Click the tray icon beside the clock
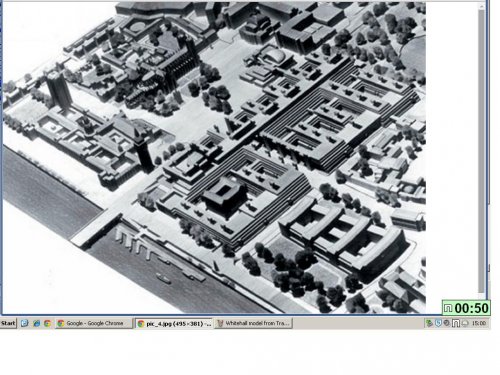 (465, 323)
